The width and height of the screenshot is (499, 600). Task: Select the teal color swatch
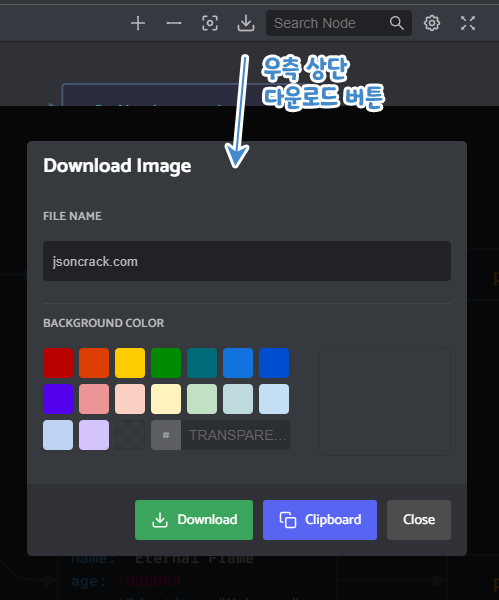(202, 363)
